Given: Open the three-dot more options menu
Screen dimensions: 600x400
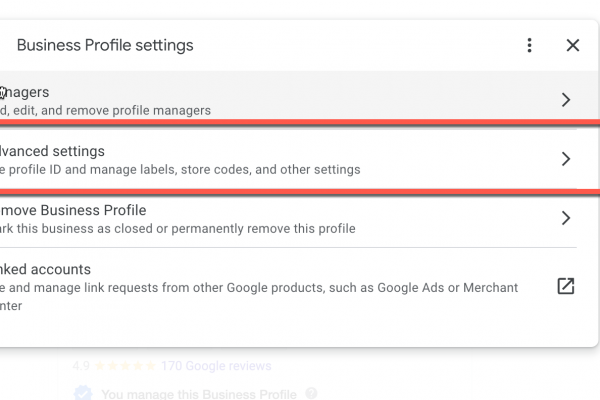Looking at the screenshot, I should click(x=530, y=45).
